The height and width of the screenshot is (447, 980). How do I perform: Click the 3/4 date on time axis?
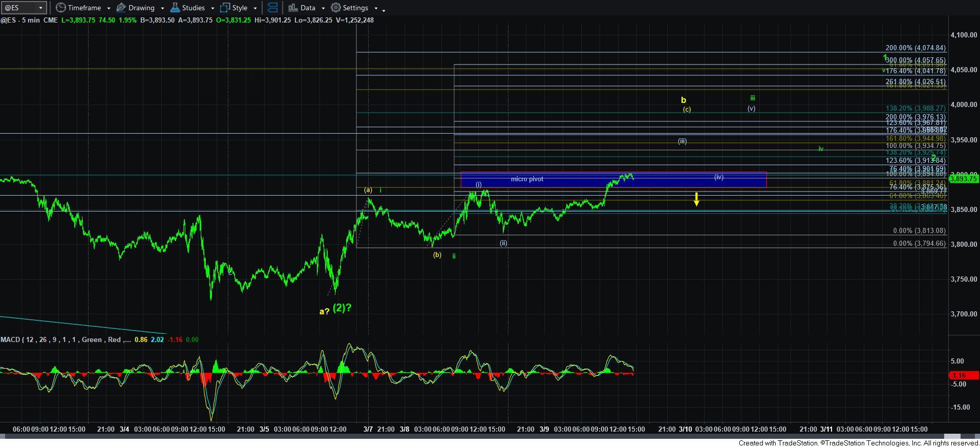[124, 429]
